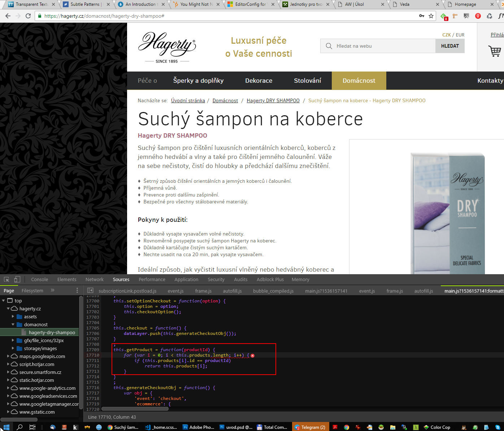
Task: Switch to the Elements tab
Action: (67, 279)
